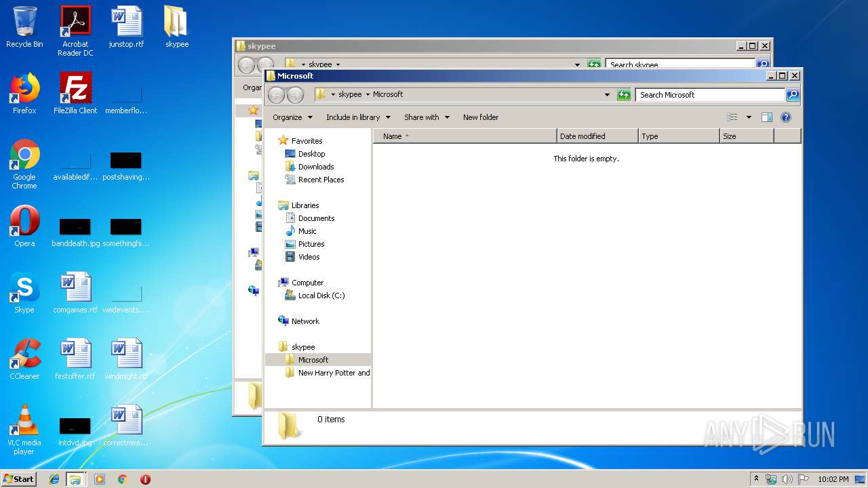Viewport: 868px width, 488px height.
Task: Select New Harry Potter folder in tree
Action: point(327,373)
